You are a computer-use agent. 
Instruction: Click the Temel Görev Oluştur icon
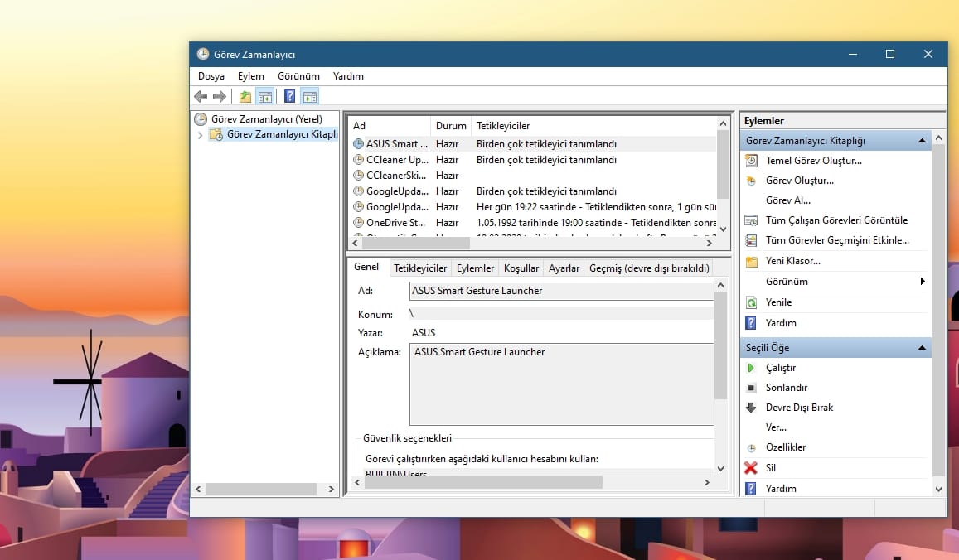tap(751, 161)
